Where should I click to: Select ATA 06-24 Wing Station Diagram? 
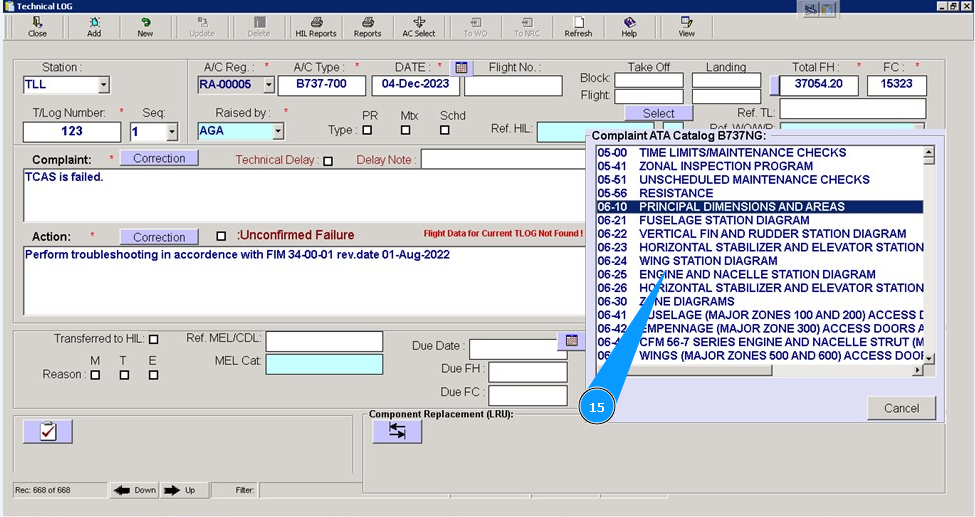[759, 261]
